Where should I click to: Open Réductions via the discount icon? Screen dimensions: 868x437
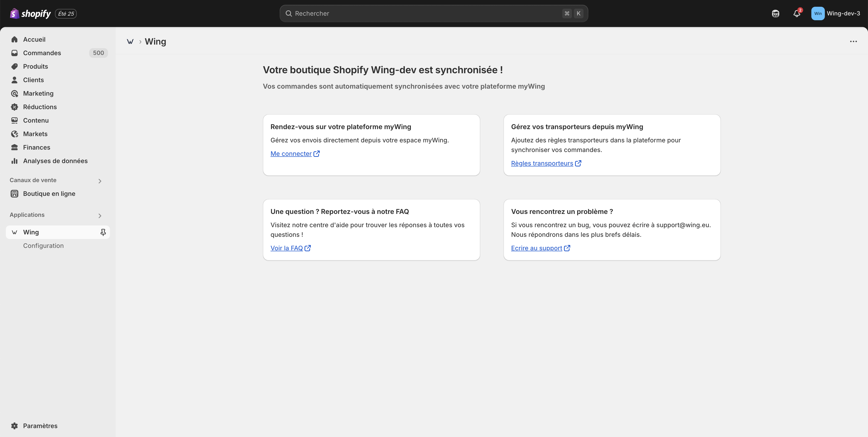14,107
